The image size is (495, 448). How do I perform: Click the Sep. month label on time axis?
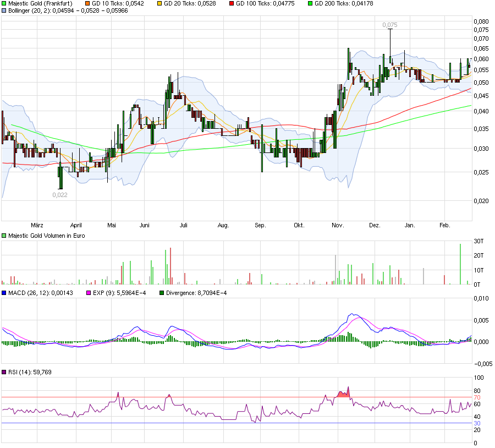coord(261,225)
